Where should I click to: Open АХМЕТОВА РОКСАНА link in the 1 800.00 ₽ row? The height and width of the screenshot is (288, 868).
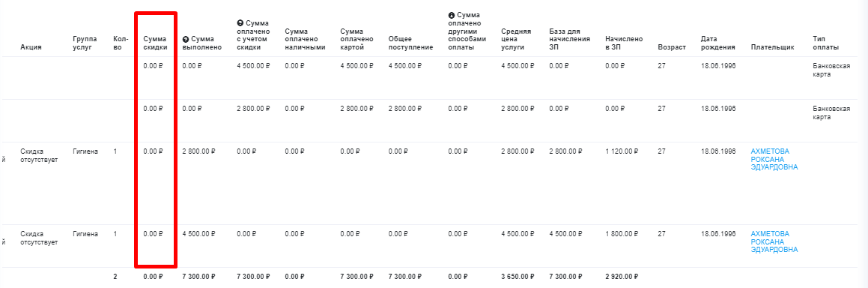[x=774, y=241]
